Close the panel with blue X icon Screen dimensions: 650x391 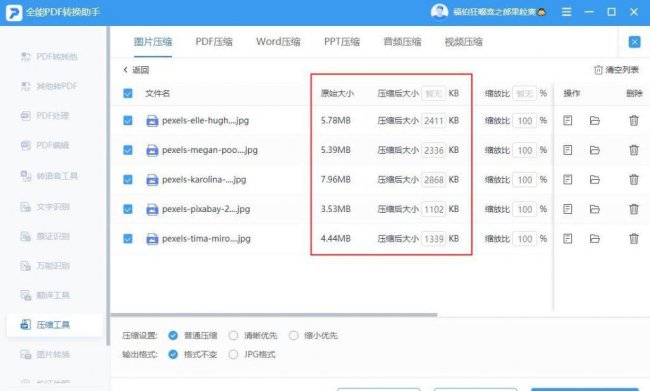(634, 42)
